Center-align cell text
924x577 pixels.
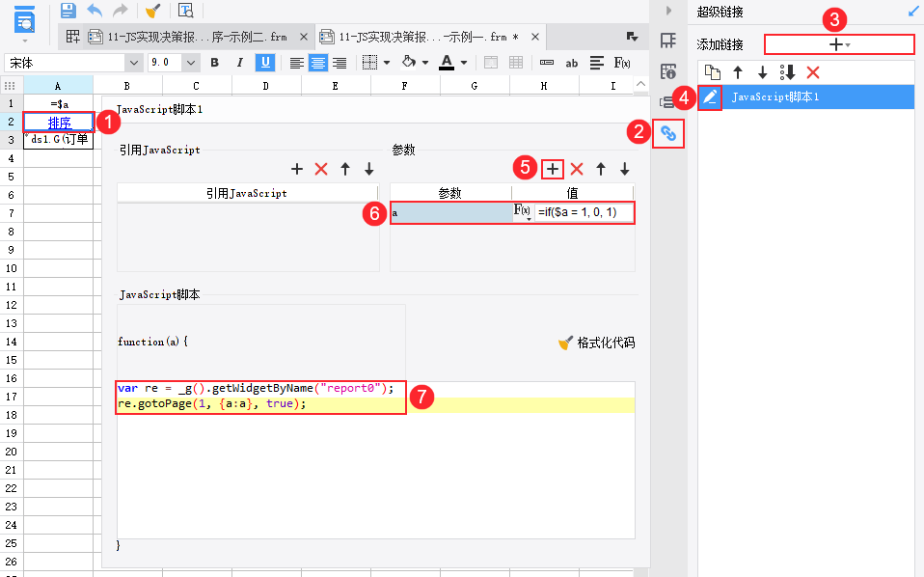(x=318, y=63)
